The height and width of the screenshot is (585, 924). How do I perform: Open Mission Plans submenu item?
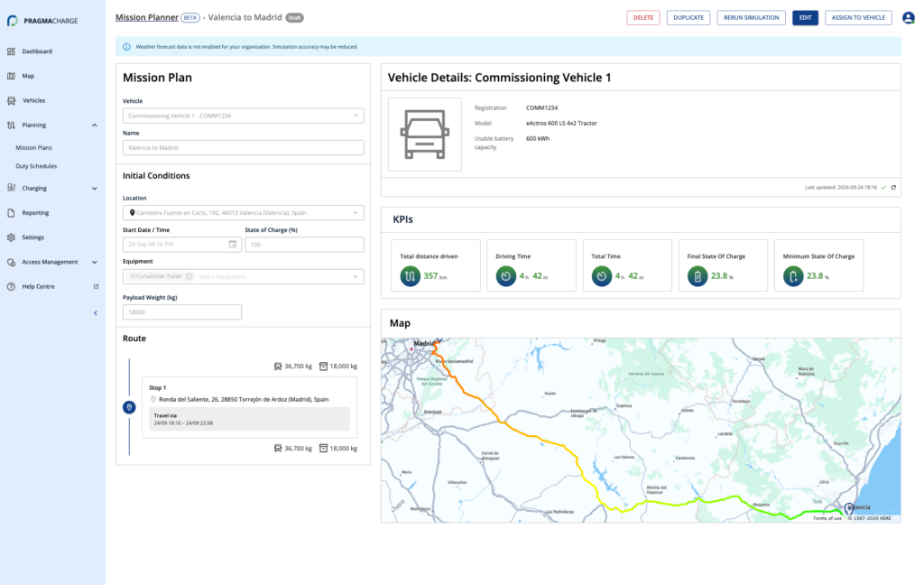[33, 147]
